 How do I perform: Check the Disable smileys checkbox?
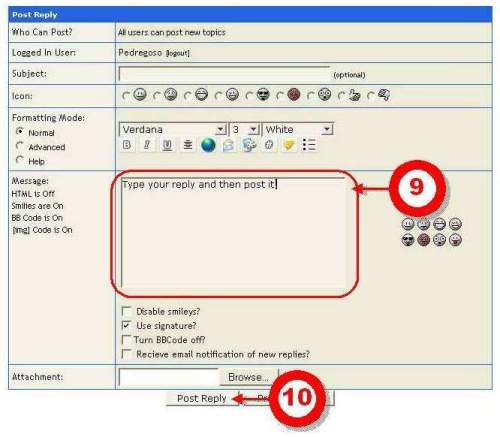(x=126, y=311)
